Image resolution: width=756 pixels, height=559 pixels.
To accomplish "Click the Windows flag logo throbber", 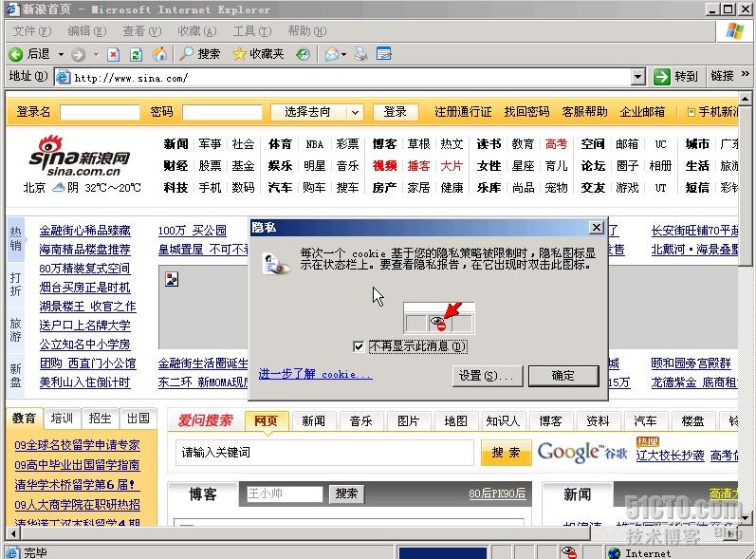I will click(735, 31).
